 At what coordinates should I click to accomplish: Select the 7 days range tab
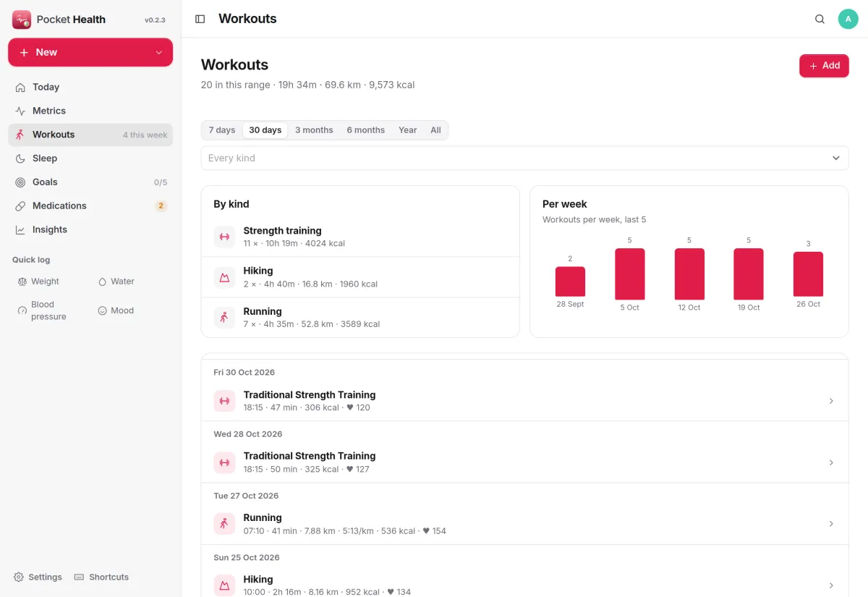222,130
